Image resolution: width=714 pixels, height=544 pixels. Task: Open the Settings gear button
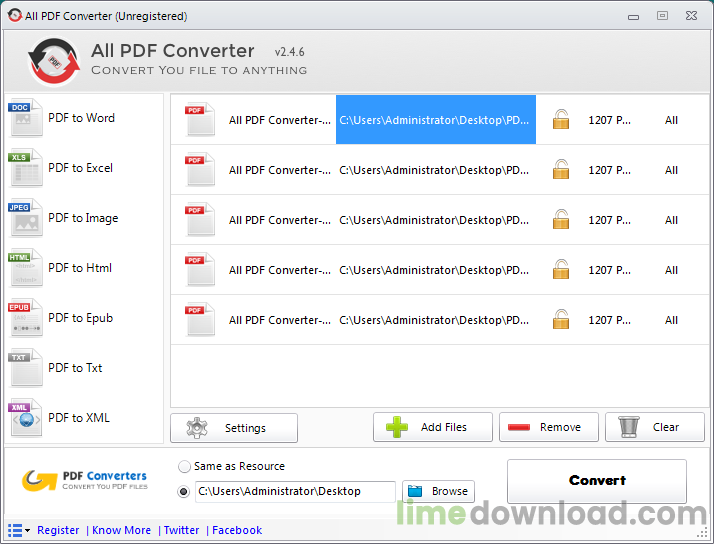(234, 428)
